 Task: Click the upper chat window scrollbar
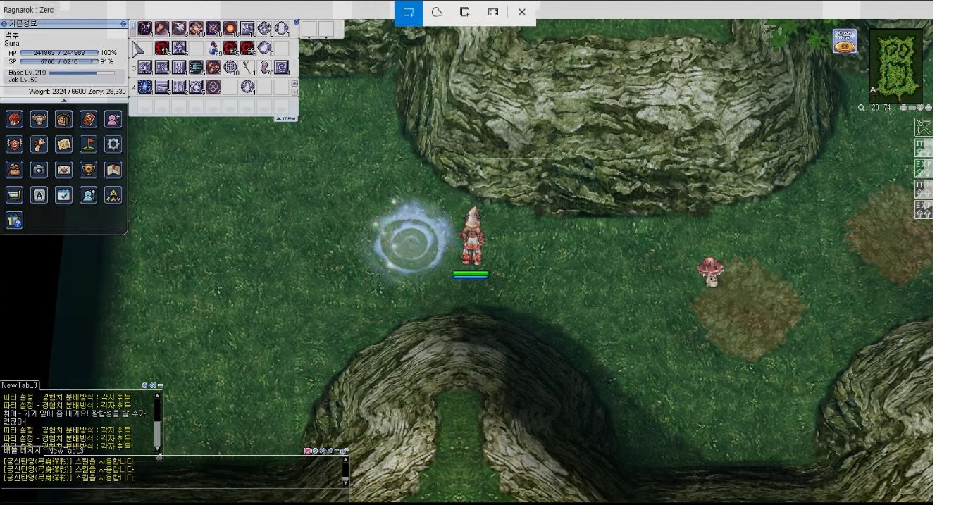(x=157, y=421)
